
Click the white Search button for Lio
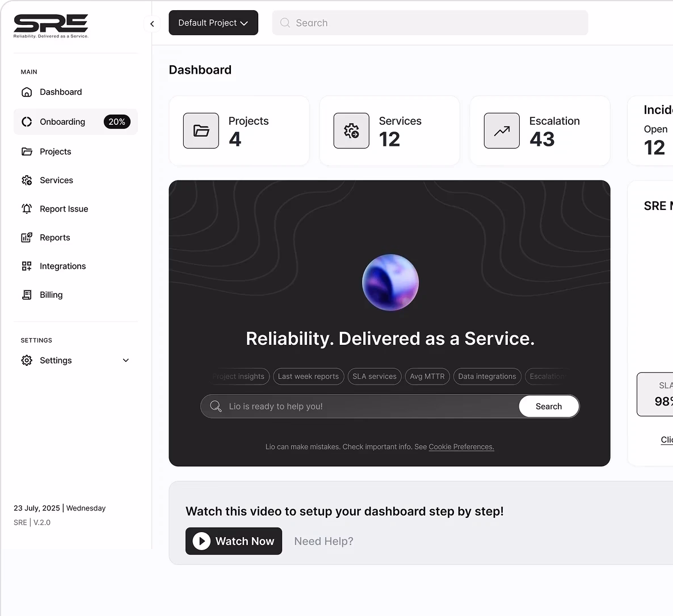549,406
